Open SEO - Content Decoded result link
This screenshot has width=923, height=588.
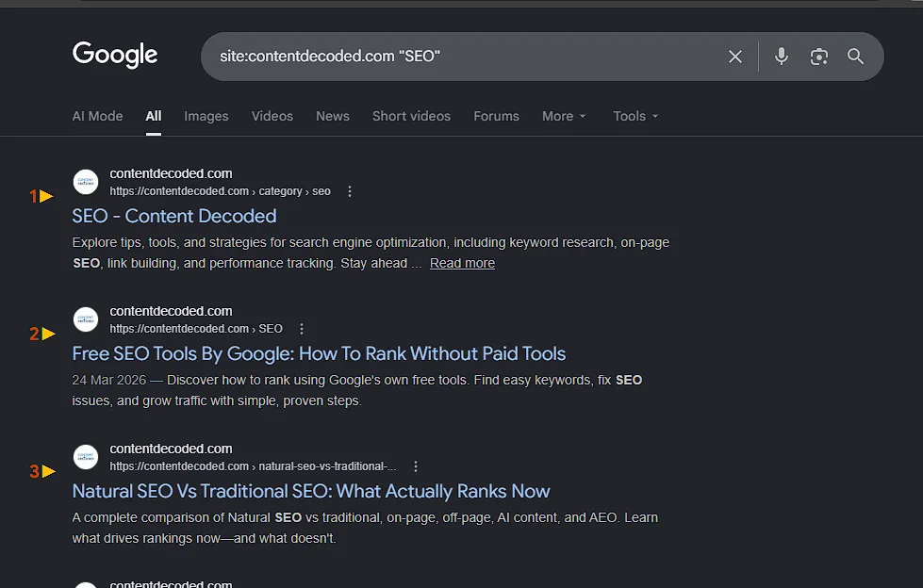[174, 216]
